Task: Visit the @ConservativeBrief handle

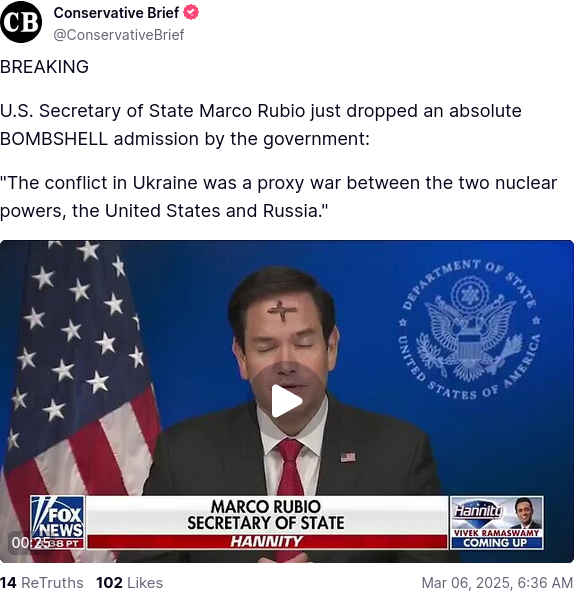Action: click(x=119, y=35)
